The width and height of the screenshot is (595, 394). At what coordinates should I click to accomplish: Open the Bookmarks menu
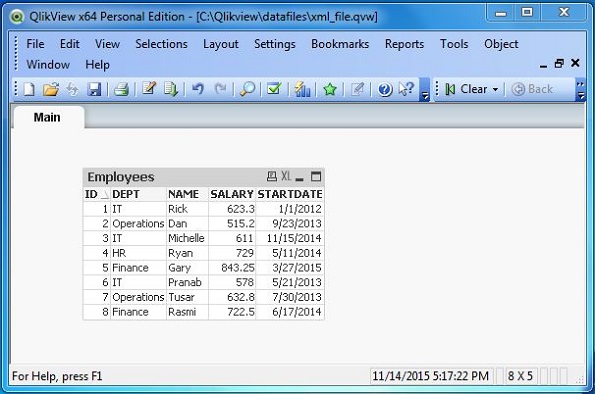340,44
